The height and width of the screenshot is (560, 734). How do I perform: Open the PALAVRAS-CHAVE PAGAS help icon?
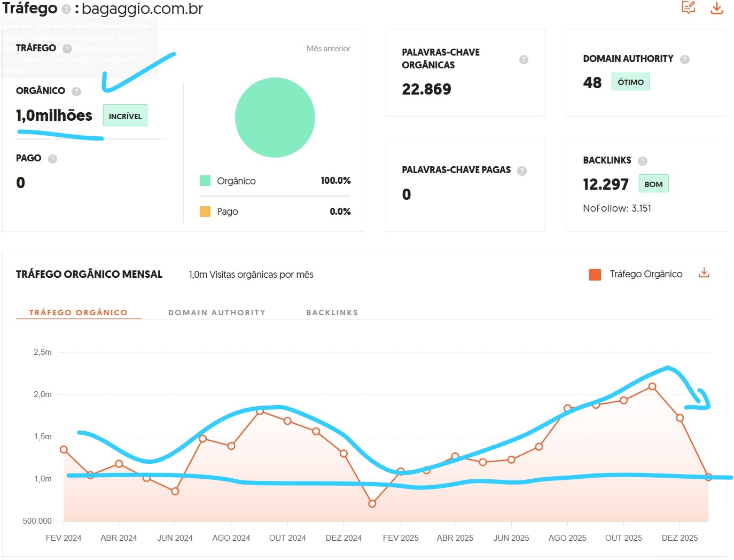click(522, 170)
